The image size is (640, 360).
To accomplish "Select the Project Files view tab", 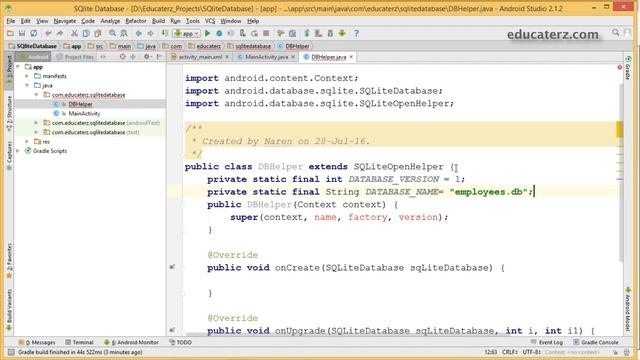I will click(75, 57).
